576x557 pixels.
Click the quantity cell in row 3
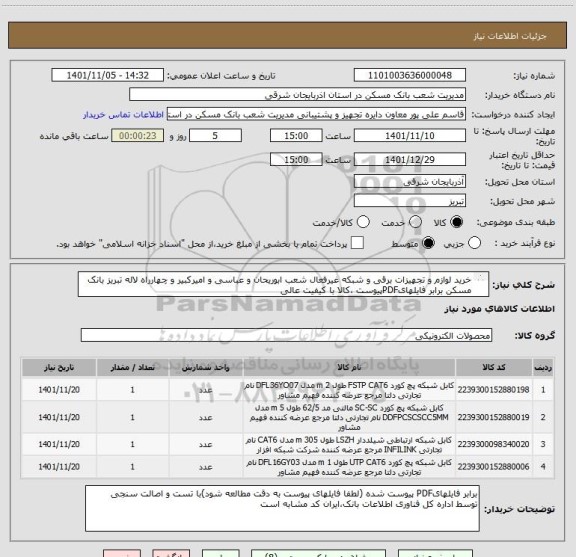132,444
